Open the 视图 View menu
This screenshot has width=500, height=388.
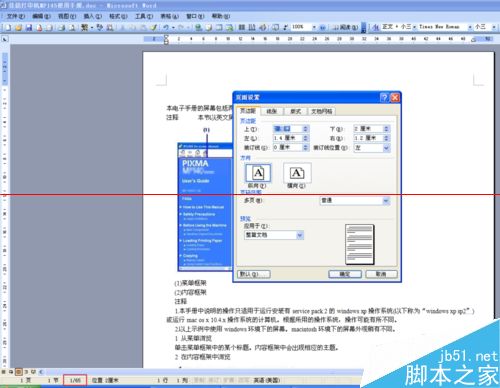pyautogui.click(x=67, y=16)
